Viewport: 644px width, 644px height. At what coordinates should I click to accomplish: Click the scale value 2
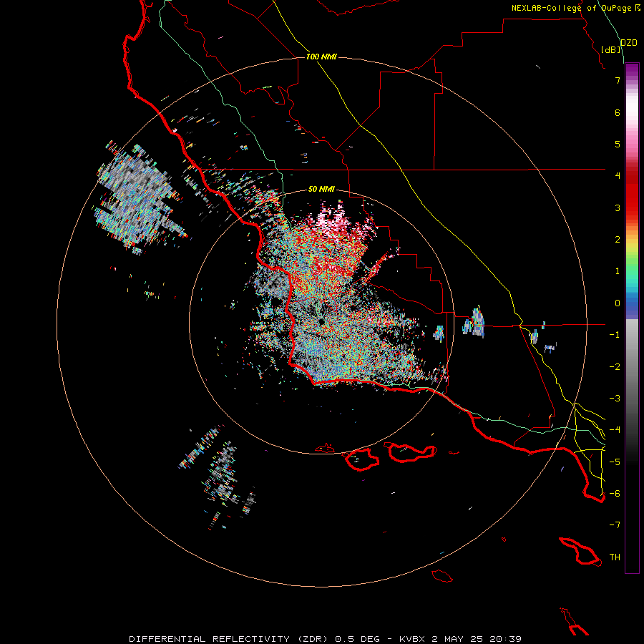pyautogui.click(x=618, y=240)
